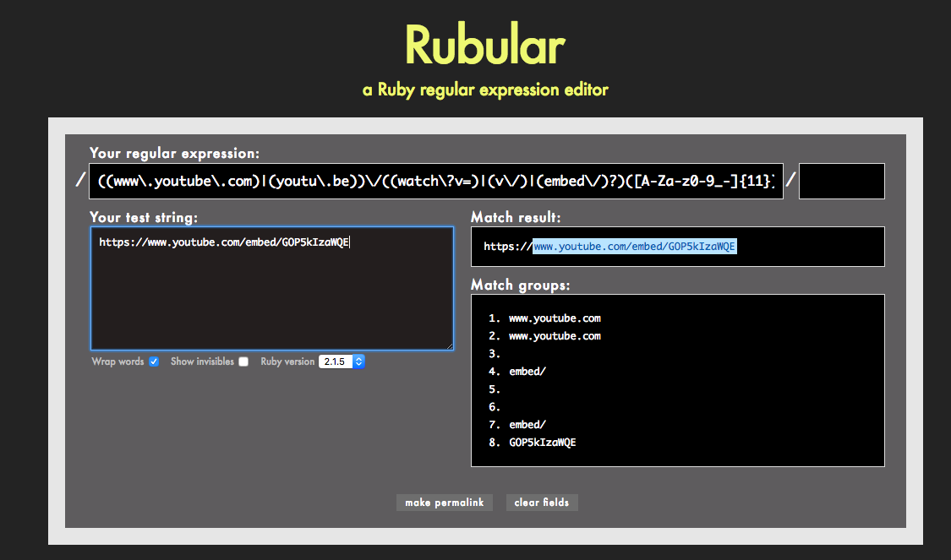Click the 'Your regular expression:' label
Screen dimensions: 951x560
175,154
